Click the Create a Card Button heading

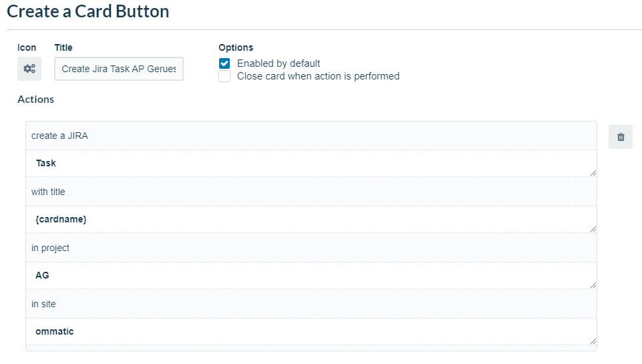coord(88,11)
